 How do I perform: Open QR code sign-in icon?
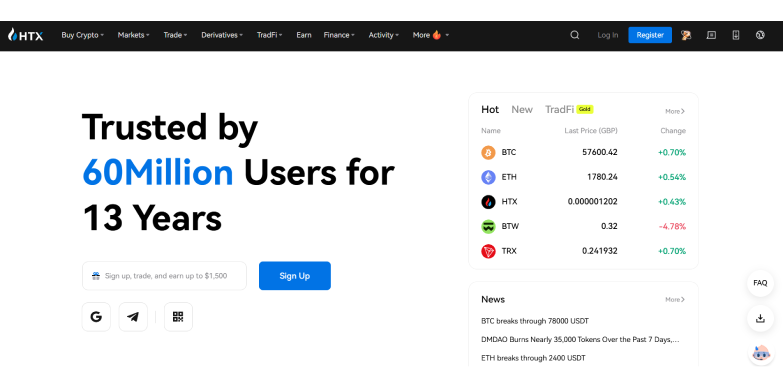pyautogui.click(x=178, y=317)
